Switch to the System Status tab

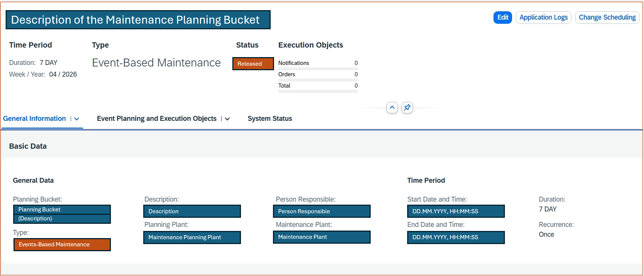(x=270, y=119)
